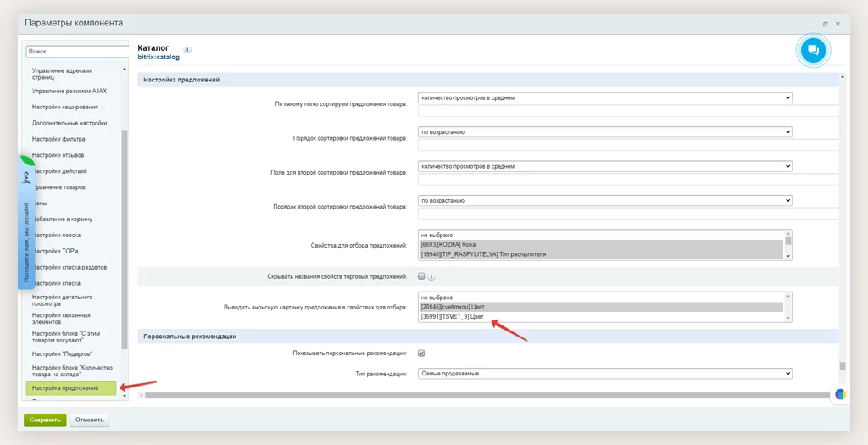Click info icon beside hide property names checkbox
The height and width of the screenshot is (445, 868).
(431, 276)
